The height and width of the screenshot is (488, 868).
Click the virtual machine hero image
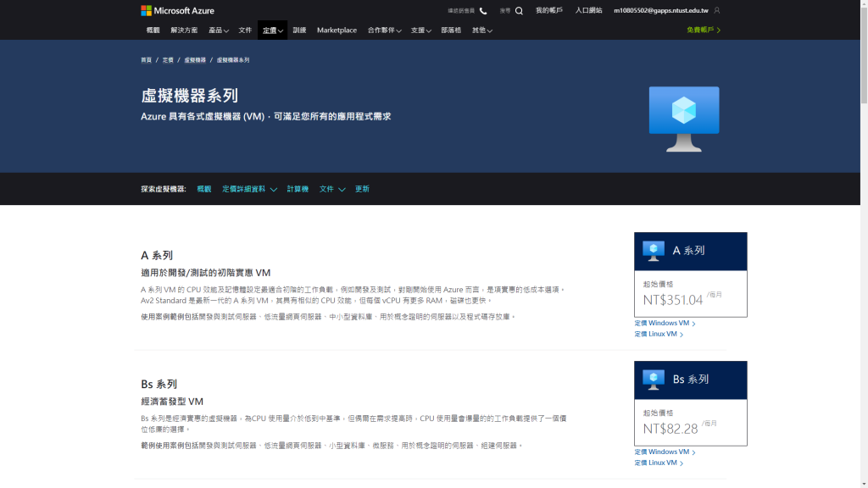[684, 119]
